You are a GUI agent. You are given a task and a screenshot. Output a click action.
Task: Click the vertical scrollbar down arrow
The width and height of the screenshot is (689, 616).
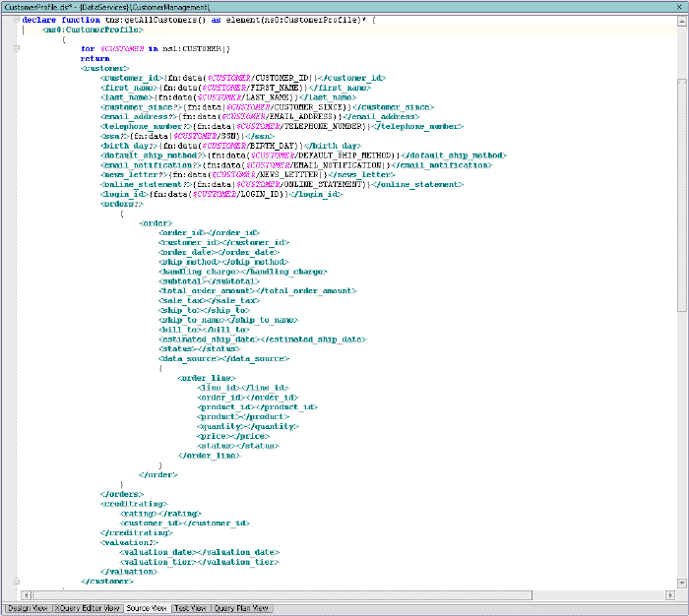(682, 584)
